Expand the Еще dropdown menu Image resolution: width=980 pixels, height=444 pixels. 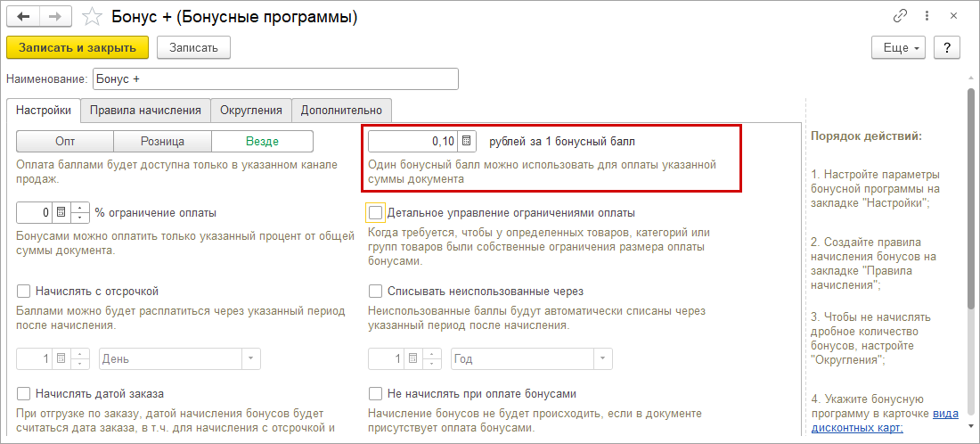(902, 47)
